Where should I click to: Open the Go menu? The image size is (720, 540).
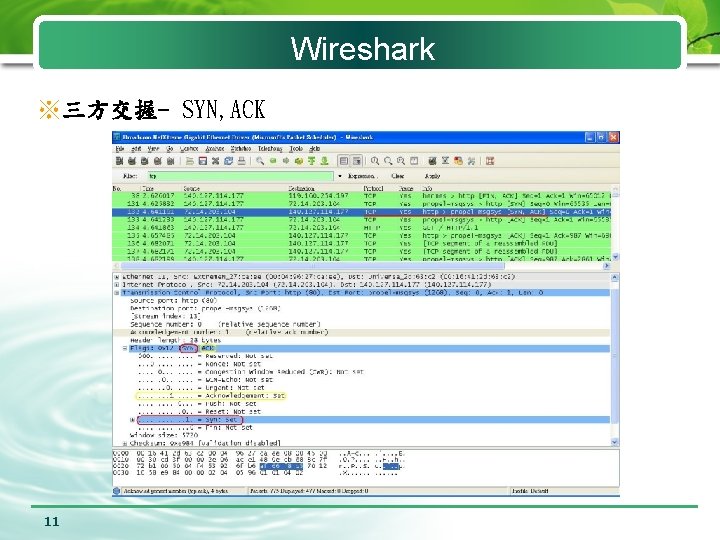click(169, 149)
